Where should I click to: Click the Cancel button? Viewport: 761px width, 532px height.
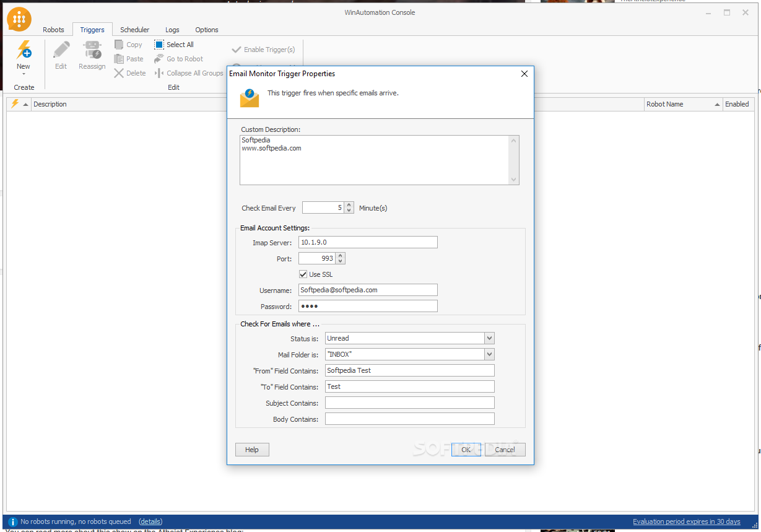pos(505,450)
